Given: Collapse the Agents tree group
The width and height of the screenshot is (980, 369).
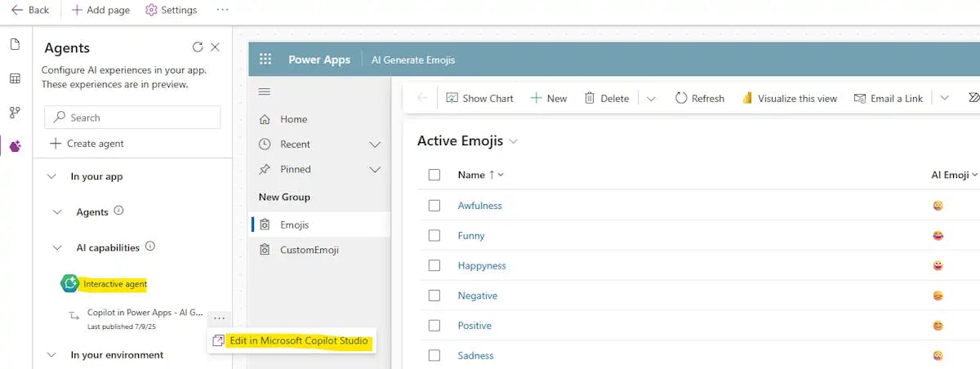Looking at the screenshot, I should click(x=57, y=212).
